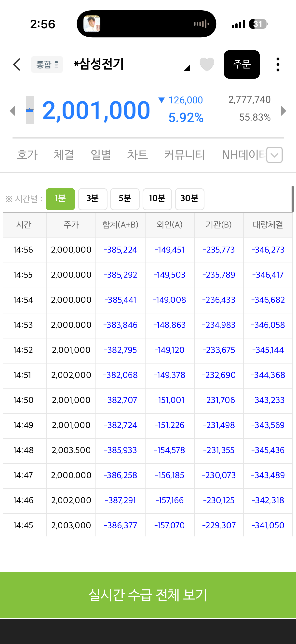Switch to the 체결 tab
The height and width of the screenshot is (644, 296).
click(x=64, y=154)
